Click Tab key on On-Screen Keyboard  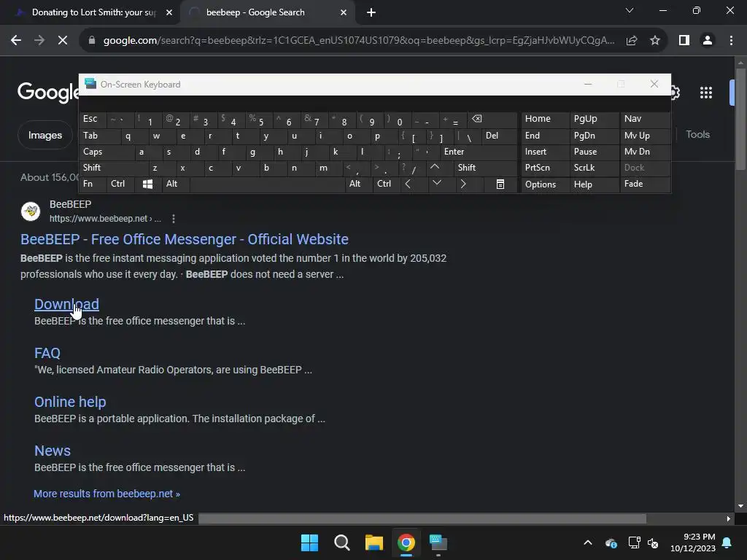tap(99, 136)
